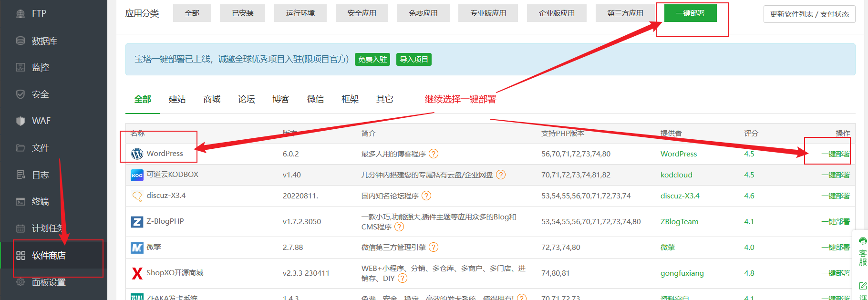Screen dimensions: 868x300
Task: Click 一键部署 for 可道云KODBOX row
Action: point(836,175)
